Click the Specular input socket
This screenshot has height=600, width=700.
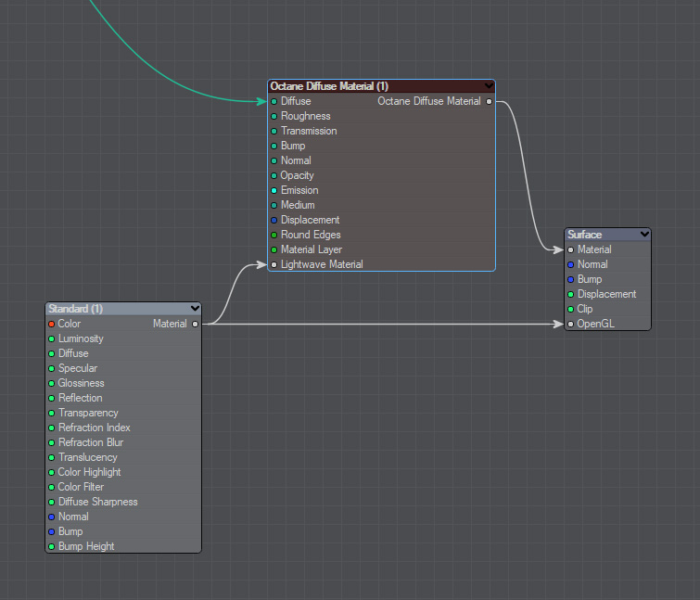51,368
